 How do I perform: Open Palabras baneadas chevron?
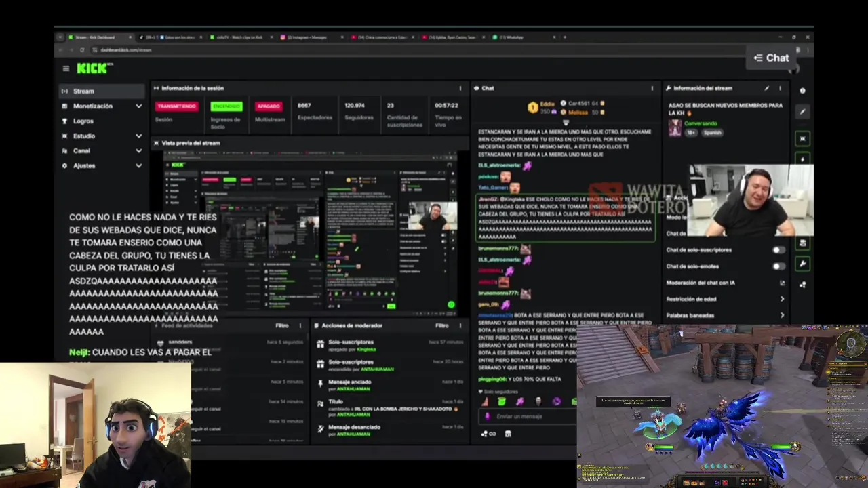782,315
